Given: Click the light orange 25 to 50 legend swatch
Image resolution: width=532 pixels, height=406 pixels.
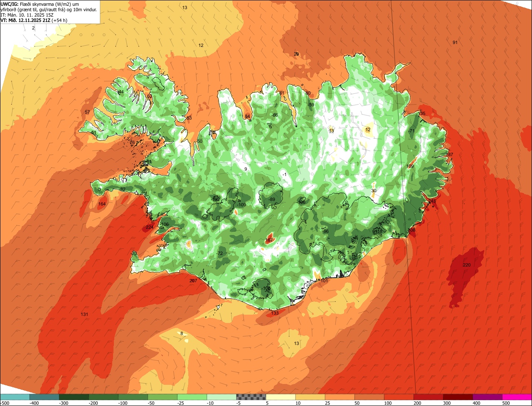Looking at the screenshot, I should click(340, 397).
